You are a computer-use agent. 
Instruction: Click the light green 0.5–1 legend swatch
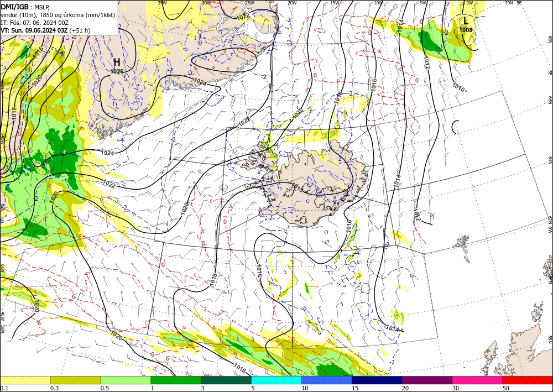[x=126, y=380]
